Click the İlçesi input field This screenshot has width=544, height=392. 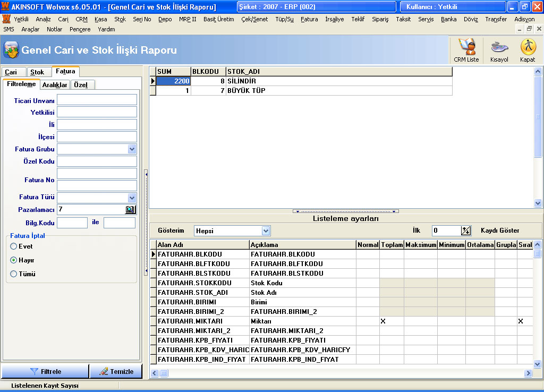[97, 137]
